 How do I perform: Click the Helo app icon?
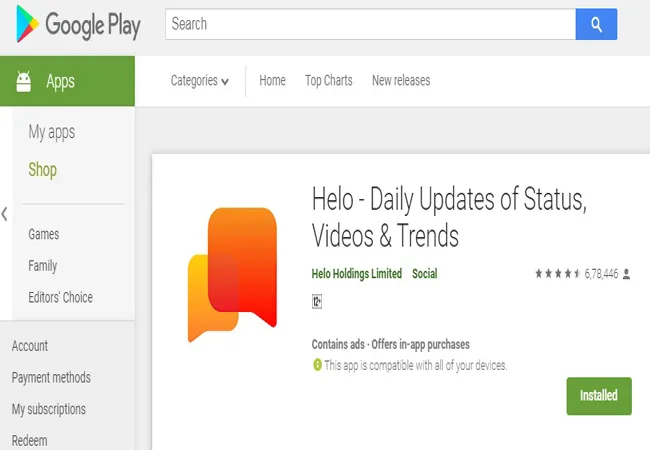click(x=232, y=274)
